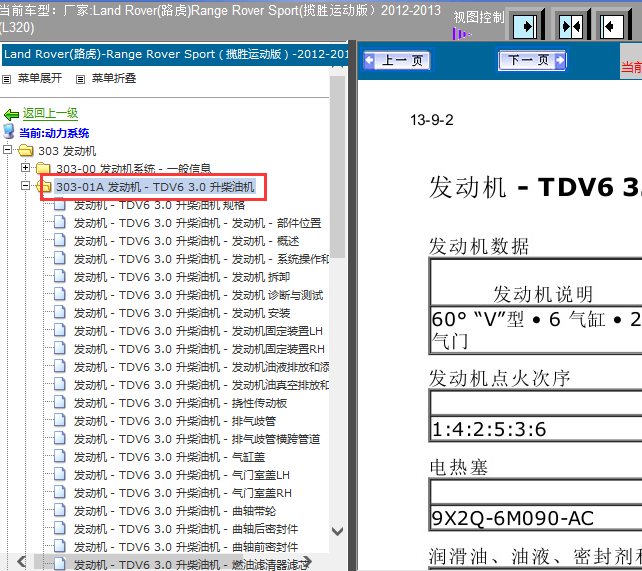Screen dimensions: 642x571
Task: Expand the 303-00 发动机系统 node
Action: click(25, 167)
